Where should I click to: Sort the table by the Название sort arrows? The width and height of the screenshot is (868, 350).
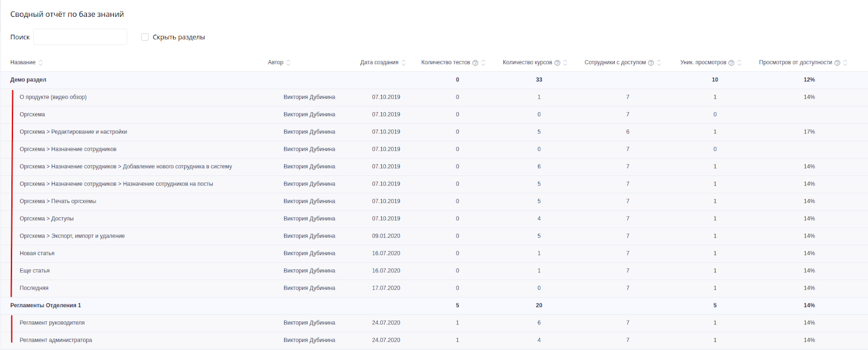click(x=41, y=63)
